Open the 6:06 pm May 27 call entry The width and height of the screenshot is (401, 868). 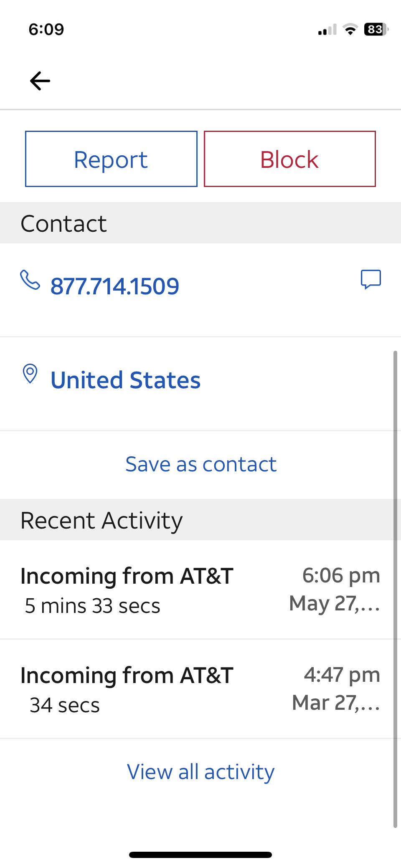[x=200, y=590]
